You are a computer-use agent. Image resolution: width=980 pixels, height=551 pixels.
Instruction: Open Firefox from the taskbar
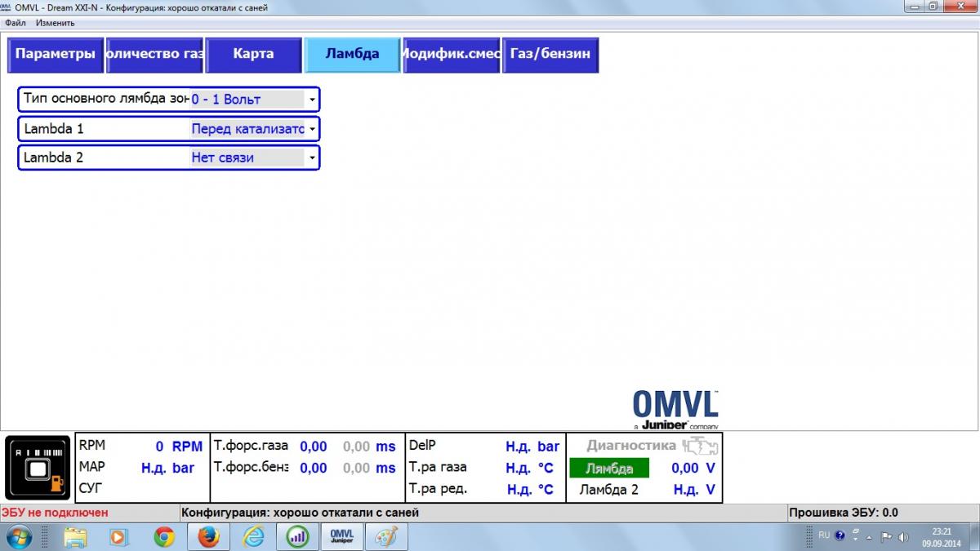pyautogui.click(x=209, y=536)
